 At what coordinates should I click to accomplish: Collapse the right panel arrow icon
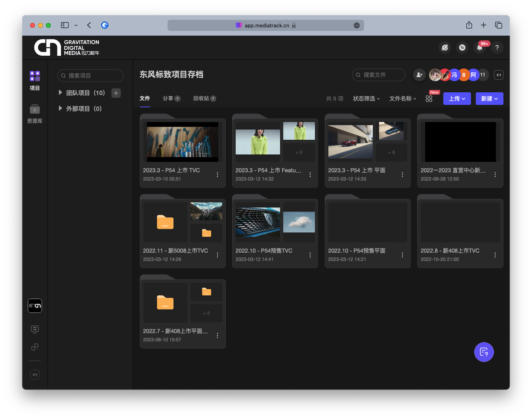tap(499, 75)
